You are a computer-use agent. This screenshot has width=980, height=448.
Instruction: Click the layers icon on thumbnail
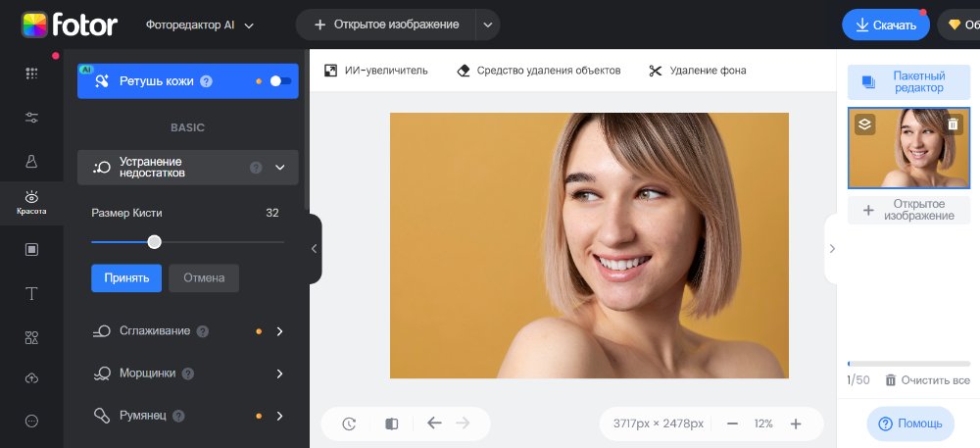point(865,124)
